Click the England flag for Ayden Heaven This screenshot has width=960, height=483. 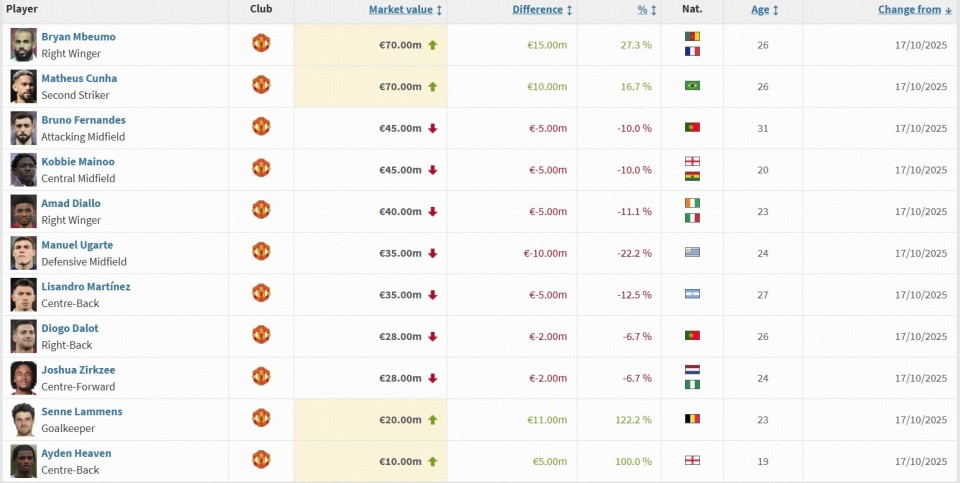tap(692, 461)
